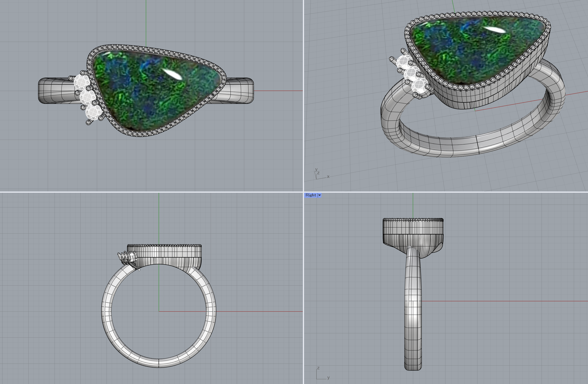Click bottom of ring shank in bottom-left viewport
This screenshot has width=588, height=384.
[x=159, y=363]
